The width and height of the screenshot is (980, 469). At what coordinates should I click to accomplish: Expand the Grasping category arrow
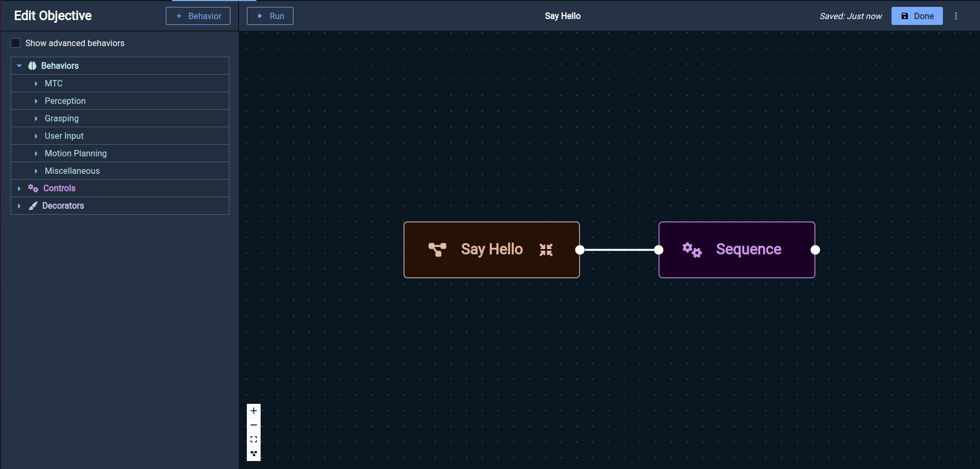pos(36,118)
